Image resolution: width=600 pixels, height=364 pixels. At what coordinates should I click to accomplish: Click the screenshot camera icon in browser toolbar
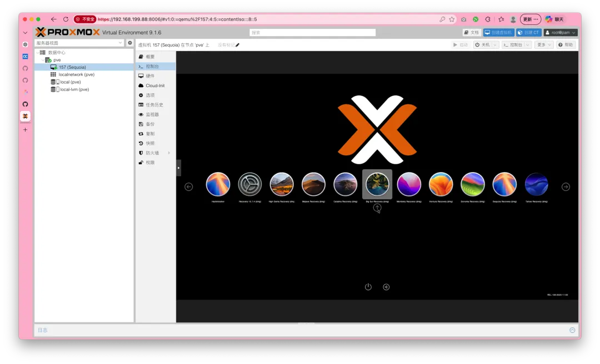(x=463, y=19)
